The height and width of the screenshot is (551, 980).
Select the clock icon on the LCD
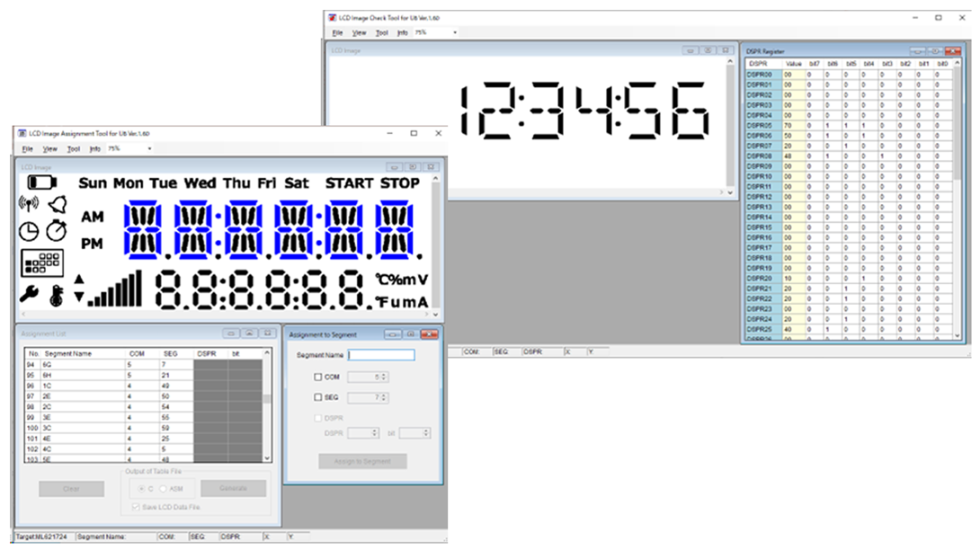pyautogui.click(x=30, y=230)
